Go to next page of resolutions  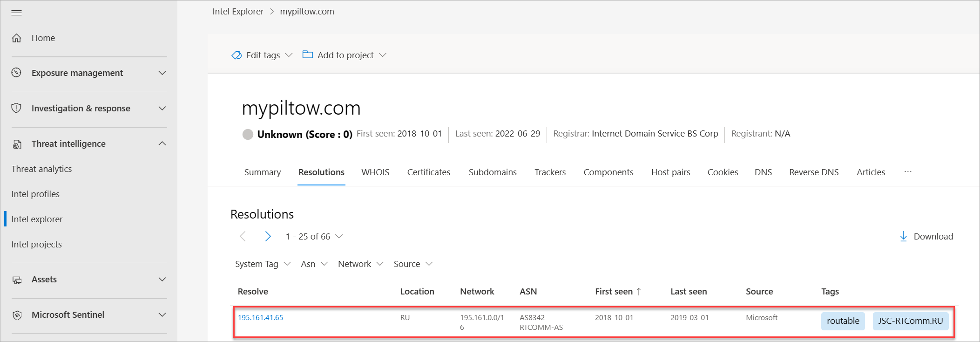pyautogui.click(x=268, y=236)
